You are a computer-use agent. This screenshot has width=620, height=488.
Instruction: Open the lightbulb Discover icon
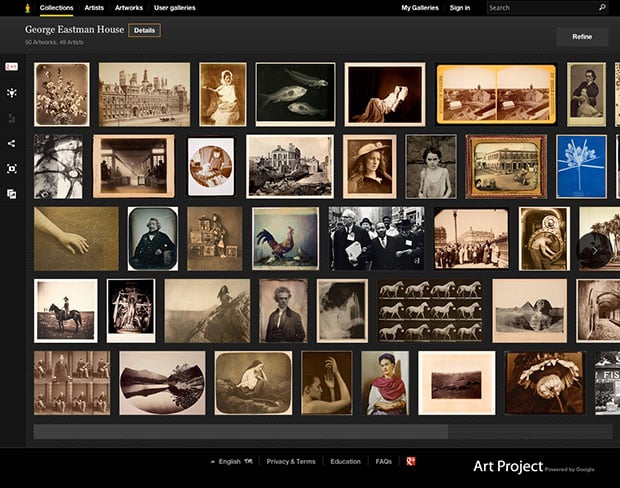pos(11,93)
